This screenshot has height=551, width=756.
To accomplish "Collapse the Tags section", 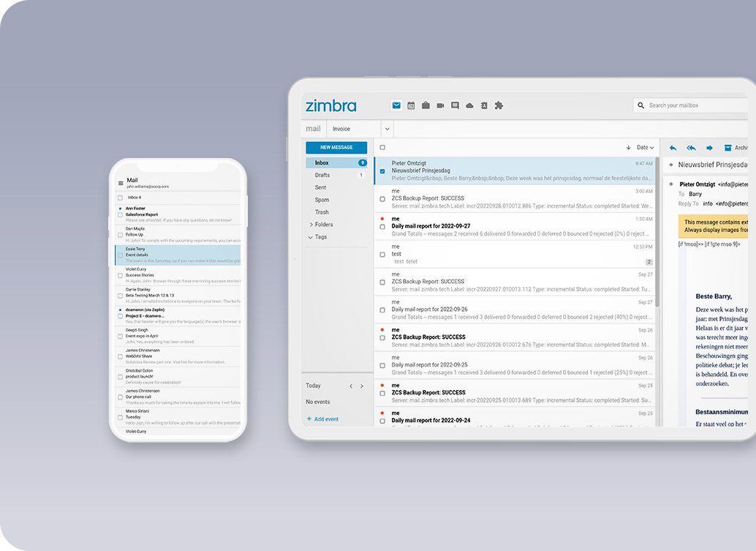I will tap(311, 237).
